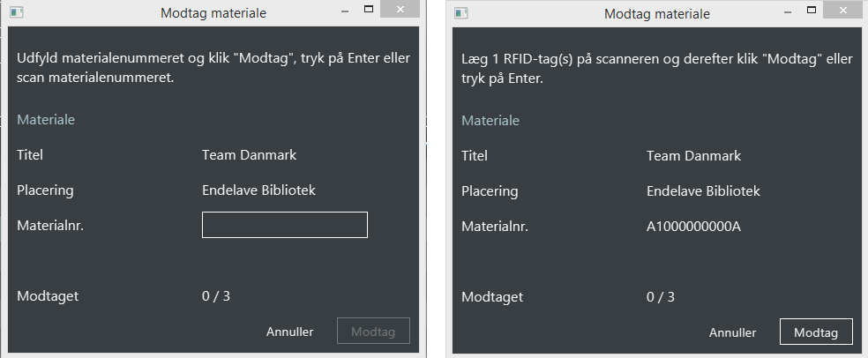This screenshot has height=358, width=868.
Task: Click the greyed-out Modtag button
Action: point(374,331)
